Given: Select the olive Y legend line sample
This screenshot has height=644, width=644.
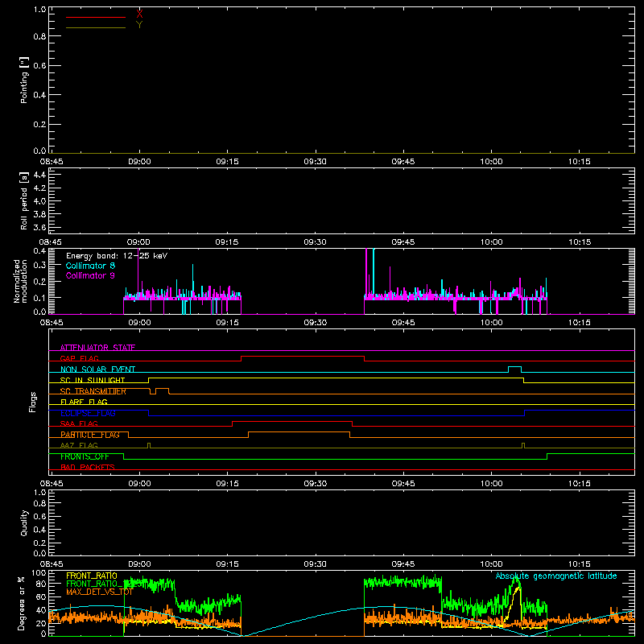Looking at the screenshot, I should [96, 27].
